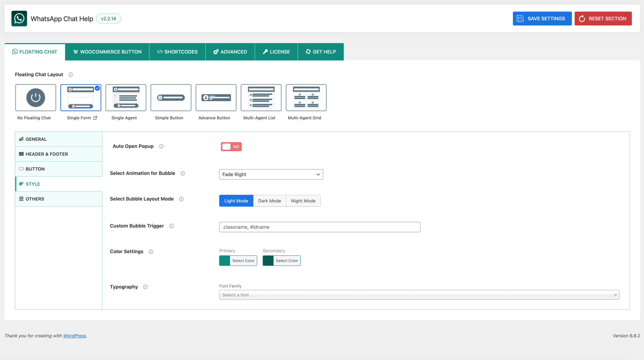The width and height of the screenshot is (644, 360).
Task: Select the Multi-Agent Grid layout thumbnail
Action: click(306, 97)
